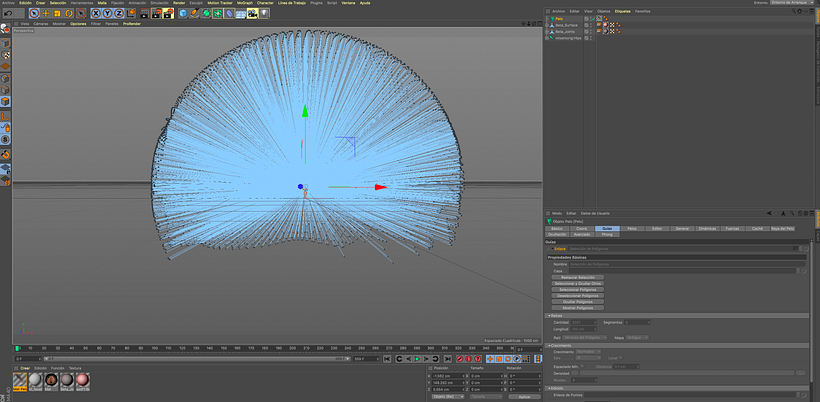Open the Character menu
Viewport: 820px width, 402px height.
point(265,3)
